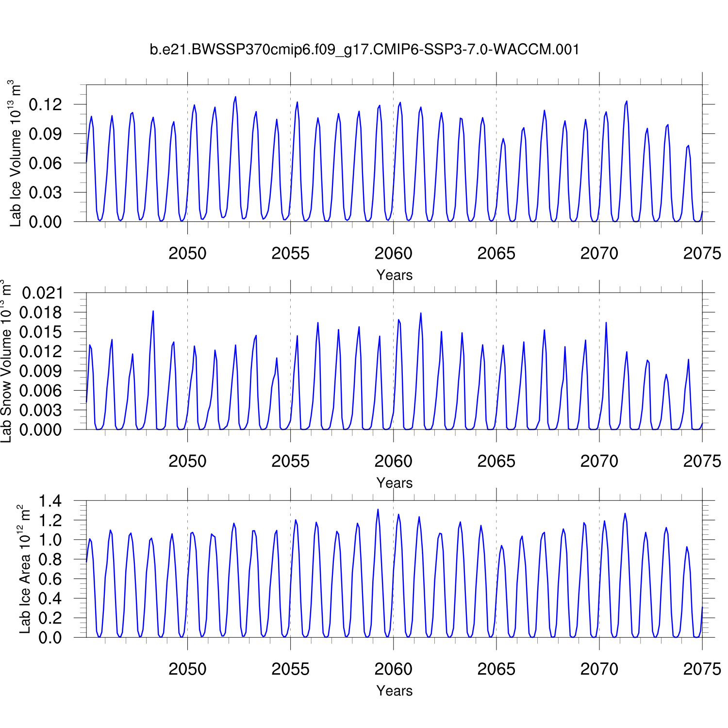The image size is (728, 728).
Task: Click the Years label under the bottom plot
Action: [394, 691]
